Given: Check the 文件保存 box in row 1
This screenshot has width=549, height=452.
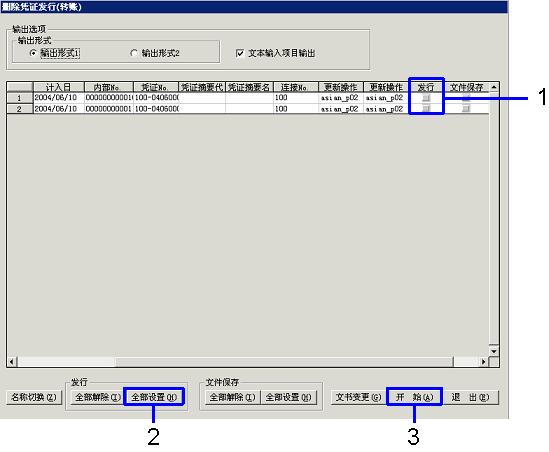Looking at the screenshot, I should [x=466, y=98].
